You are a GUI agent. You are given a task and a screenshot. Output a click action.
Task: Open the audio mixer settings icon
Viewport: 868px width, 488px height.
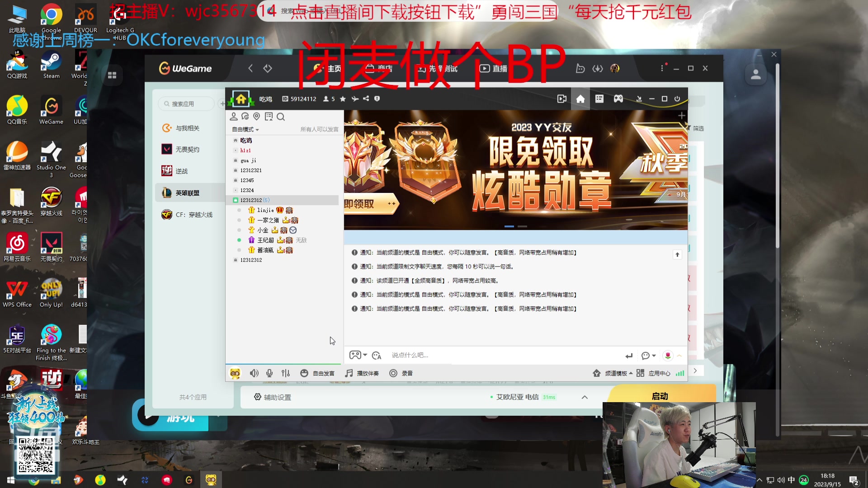tap(286, 373)
